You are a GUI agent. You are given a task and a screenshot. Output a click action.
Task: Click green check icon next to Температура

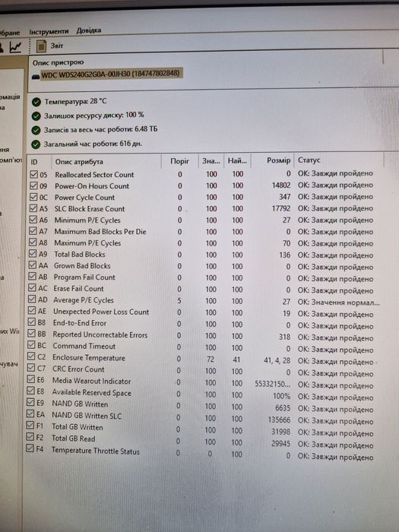point(36,102)
